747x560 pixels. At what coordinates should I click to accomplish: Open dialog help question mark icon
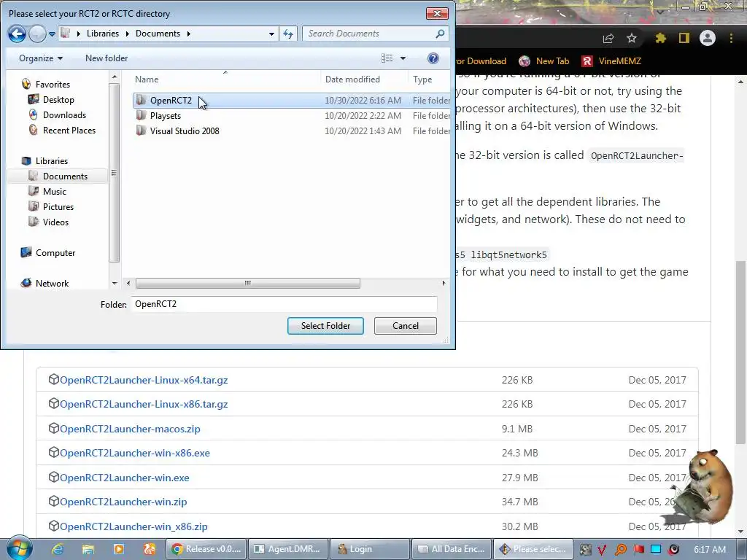(x=433, y=58)
